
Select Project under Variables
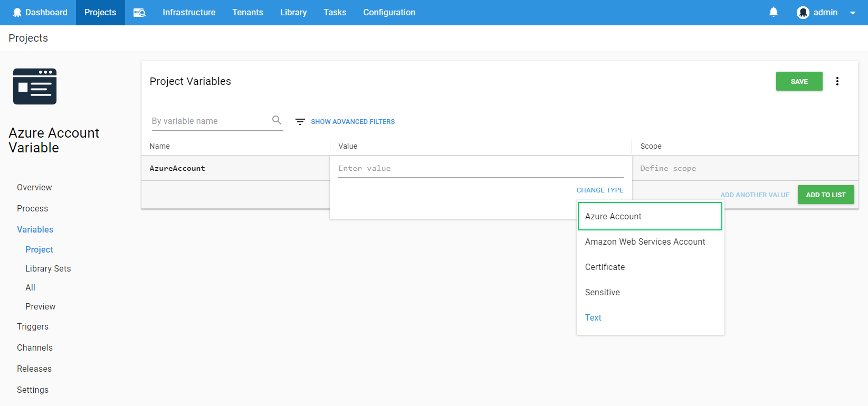click(x=39, y=250)
